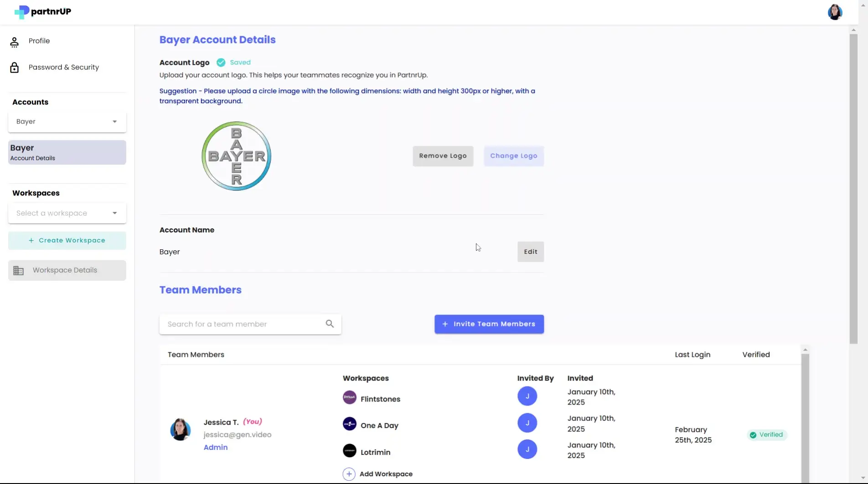Click the search magnifier icon in team member search

[x=330, y=324]
